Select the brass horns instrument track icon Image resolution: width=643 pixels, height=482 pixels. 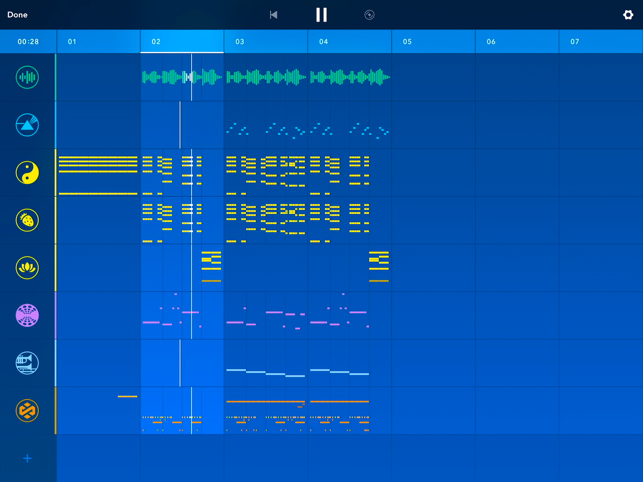click(27, 363)
